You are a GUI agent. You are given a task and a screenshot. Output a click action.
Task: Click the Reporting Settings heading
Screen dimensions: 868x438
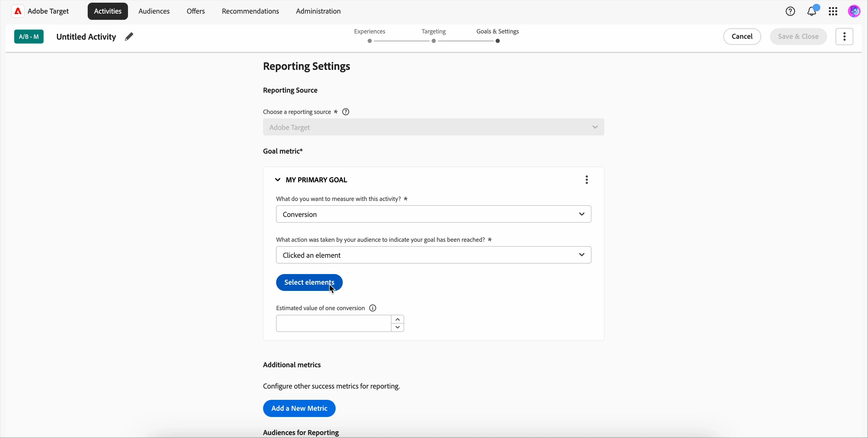click(x=307, y=66)
